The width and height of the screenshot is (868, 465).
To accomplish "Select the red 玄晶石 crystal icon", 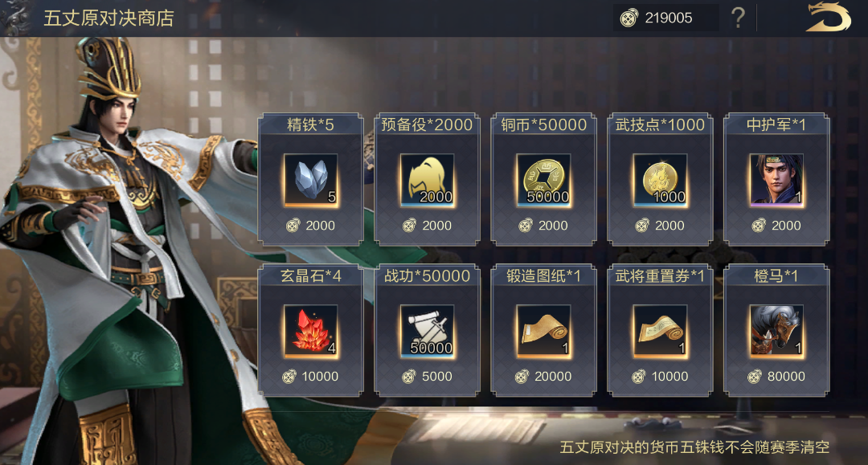I will pyautogui.click(x=310, y=331).
